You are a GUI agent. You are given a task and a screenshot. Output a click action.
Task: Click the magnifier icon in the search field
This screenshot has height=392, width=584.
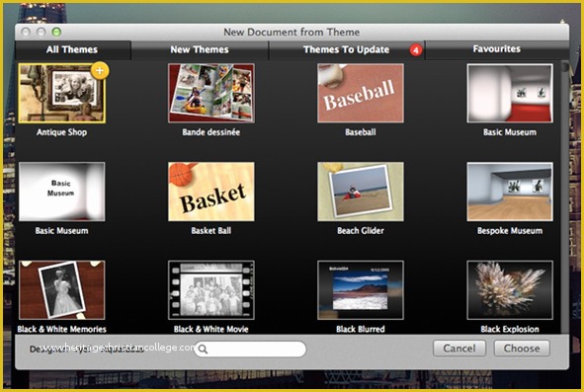coord(203,349)
